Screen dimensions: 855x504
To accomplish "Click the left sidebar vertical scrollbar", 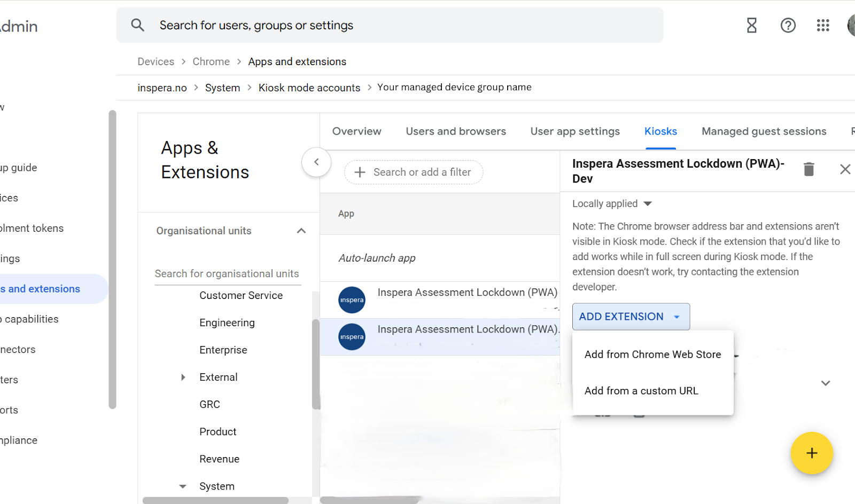I will (x=112, y=259).
